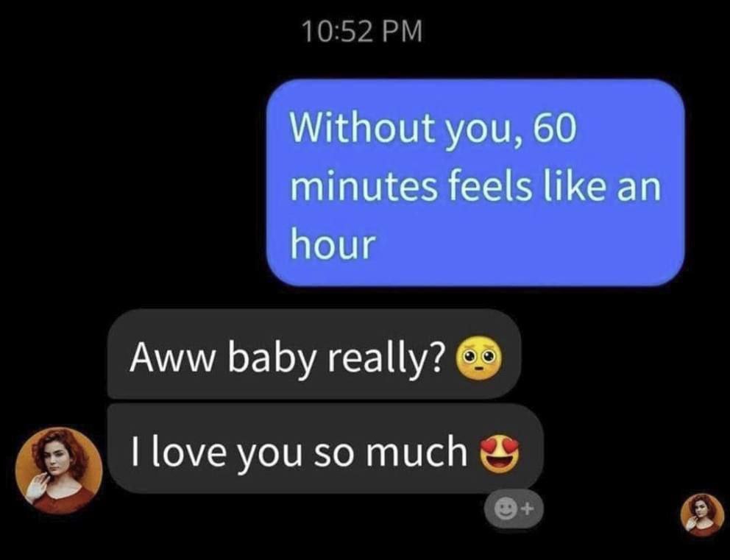
Task: Select the blue sent message bubble
Action: 475,182
